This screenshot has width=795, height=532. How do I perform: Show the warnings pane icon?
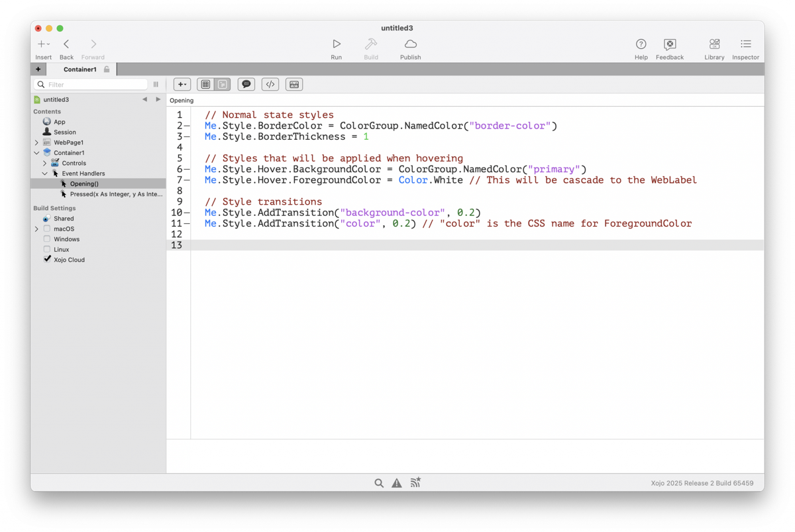397,483
